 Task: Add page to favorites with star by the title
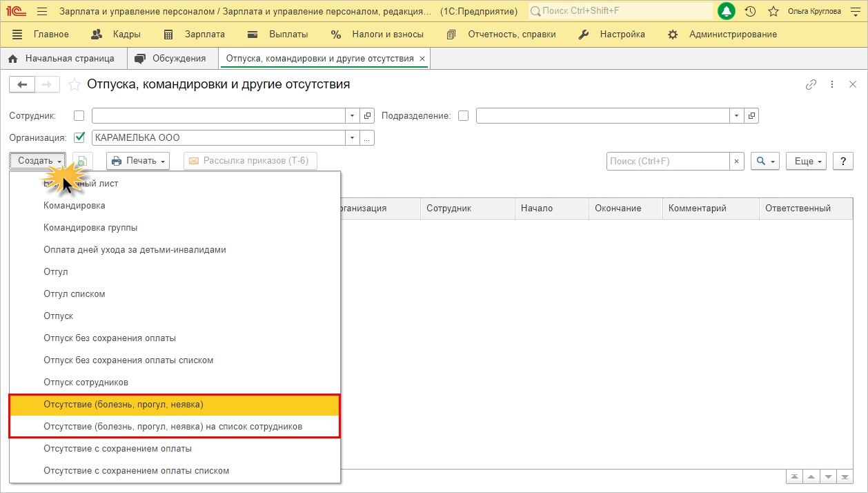click(74, 84)
